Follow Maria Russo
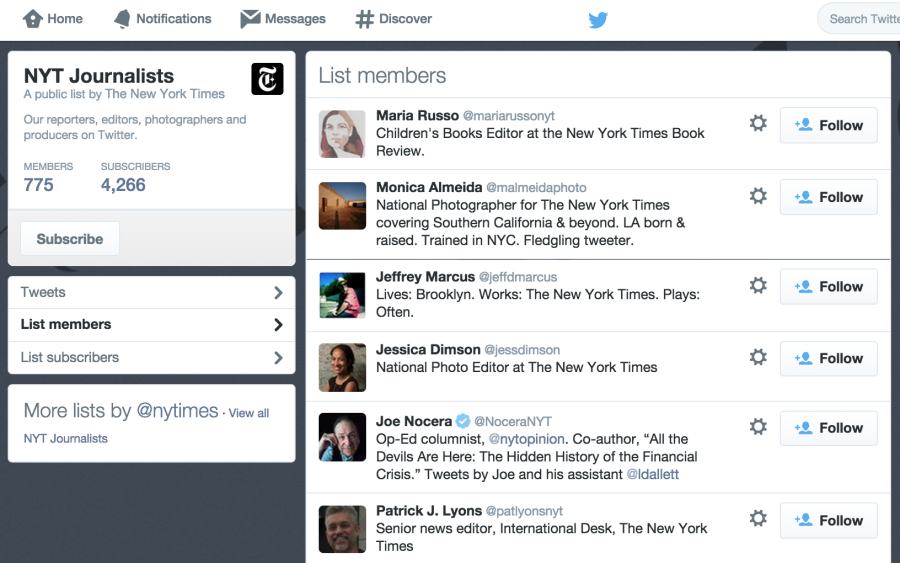 [x=828, y=125]
